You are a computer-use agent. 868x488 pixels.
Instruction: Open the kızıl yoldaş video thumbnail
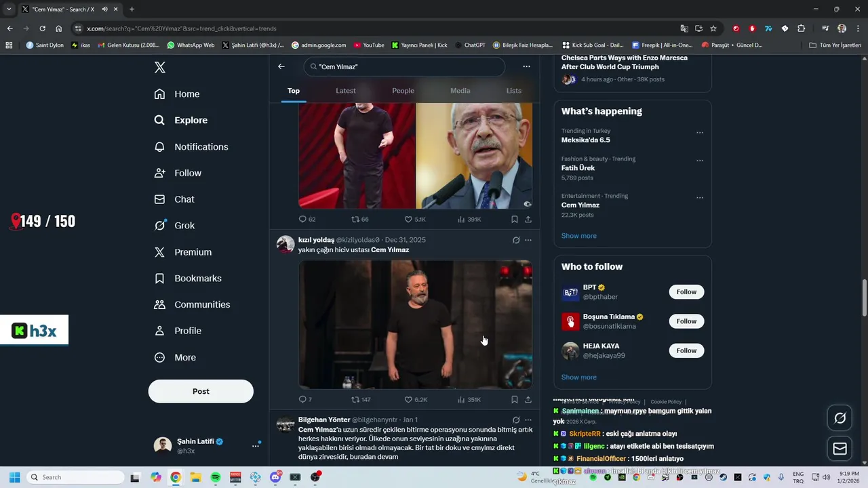tap(415, 325)
